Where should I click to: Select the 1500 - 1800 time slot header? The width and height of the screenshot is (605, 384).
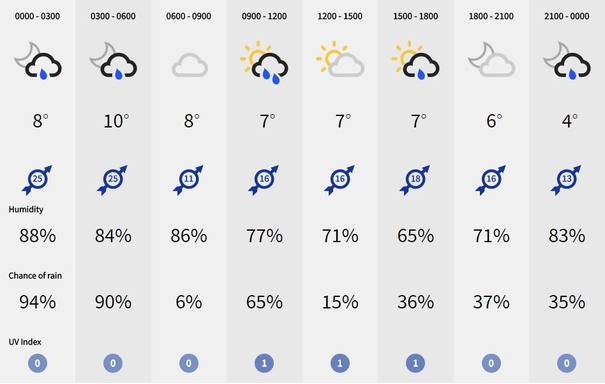pos(416,16)
